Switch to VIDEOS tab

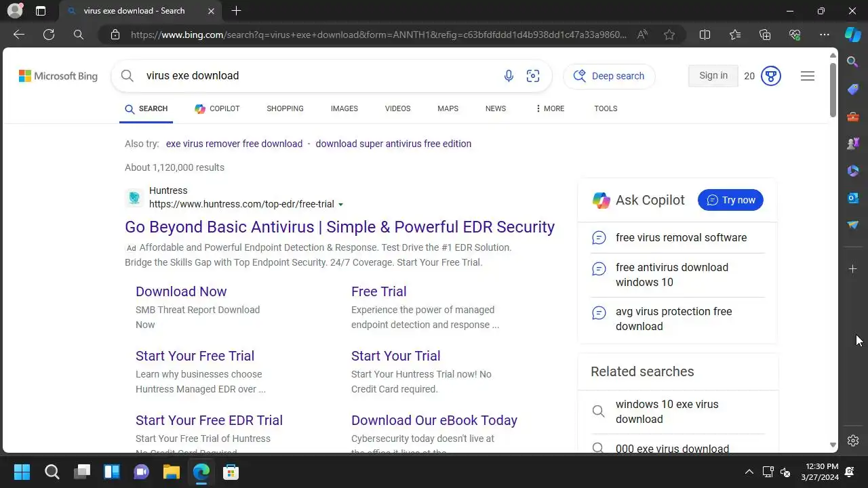[x=397, y=108]
